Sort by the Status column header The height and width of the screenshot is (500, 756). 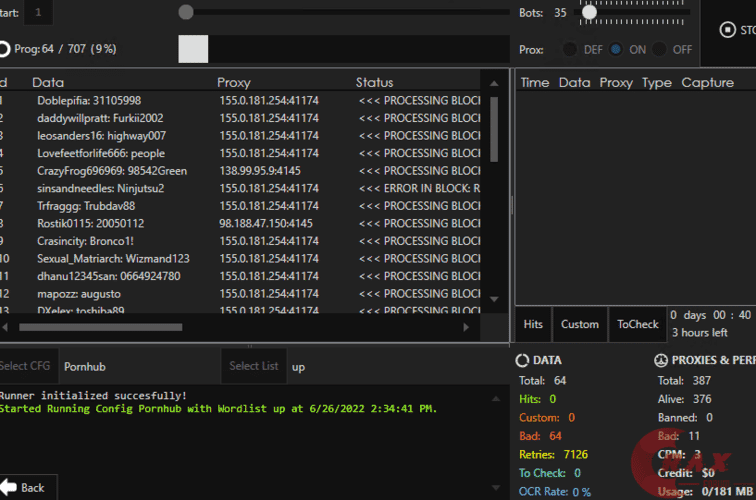click(x=374, y=82)
